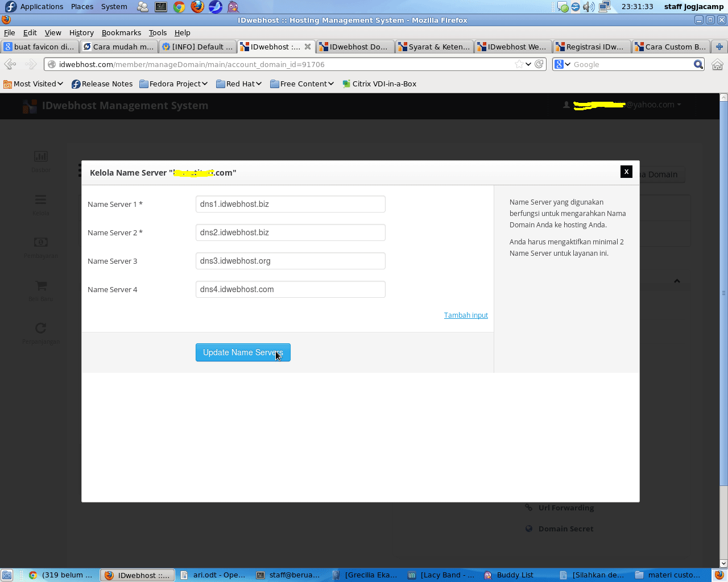728x582 pixels.
Task: Launch Firefox from the top panel
Action: pyautogui.click(x=197, y=7)
